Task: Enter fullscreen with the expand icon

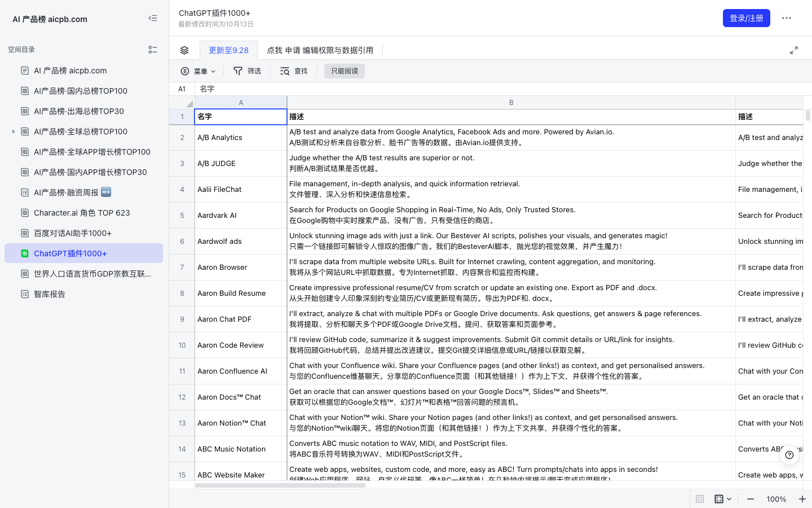Action: [x=794, y=50]
